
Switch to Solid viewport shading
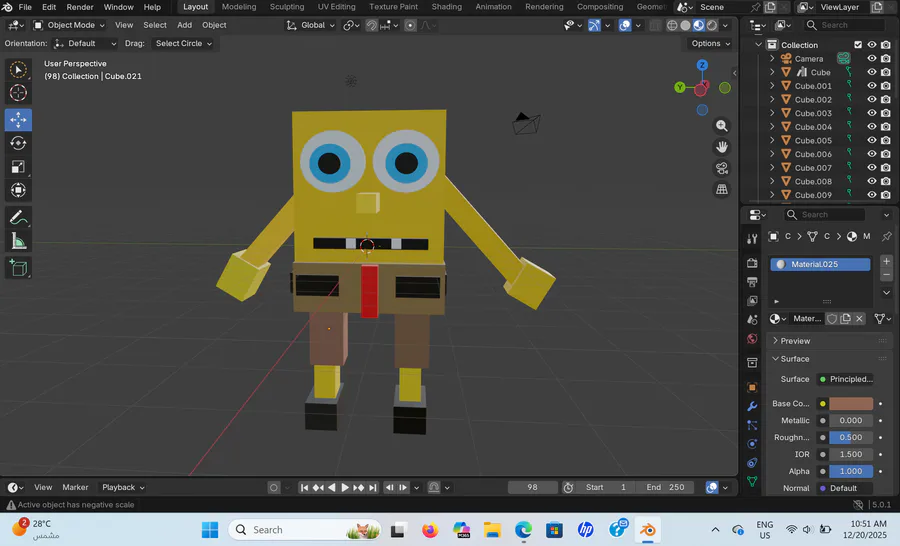685,25
